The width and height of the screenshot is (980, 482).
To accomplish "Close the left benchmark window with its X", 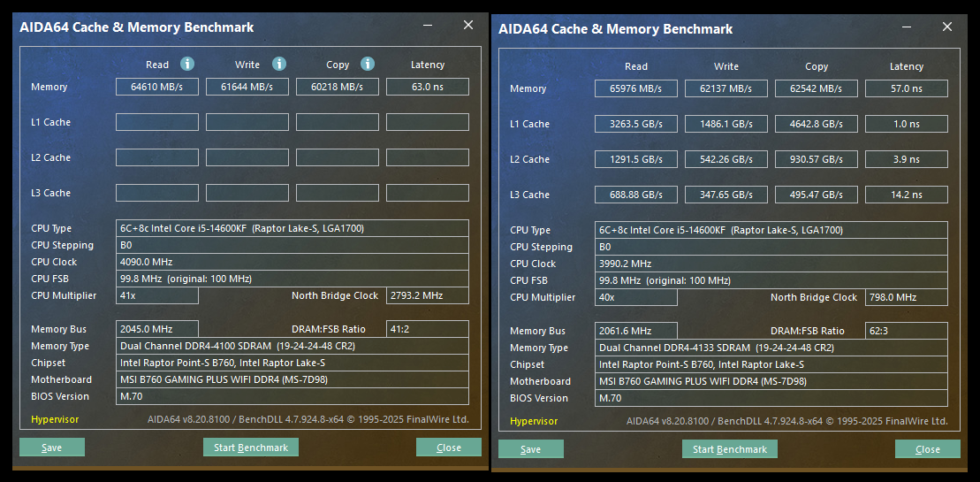I will coord(468,25).
